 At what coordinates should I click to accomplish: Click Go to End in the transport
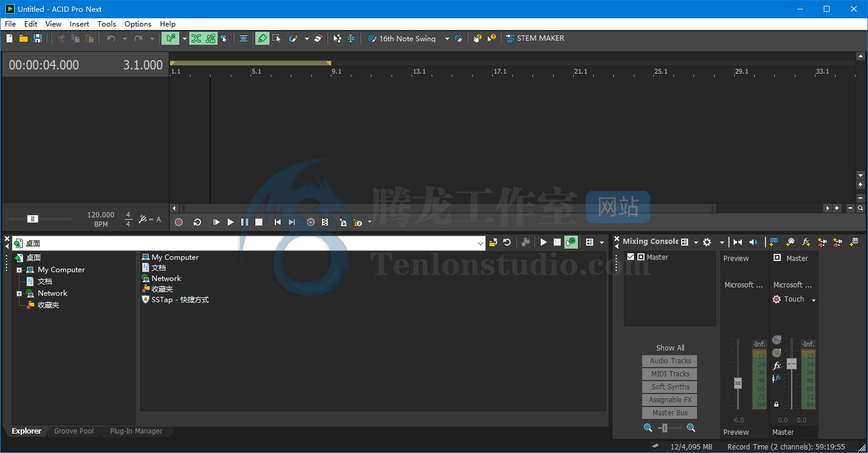[292, 222]
